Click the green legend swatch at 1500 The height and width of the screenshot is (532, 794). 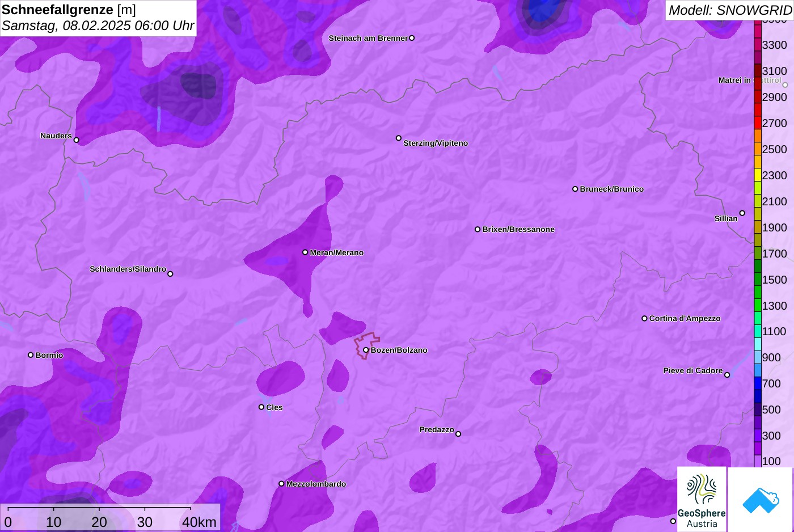[758, 280]
